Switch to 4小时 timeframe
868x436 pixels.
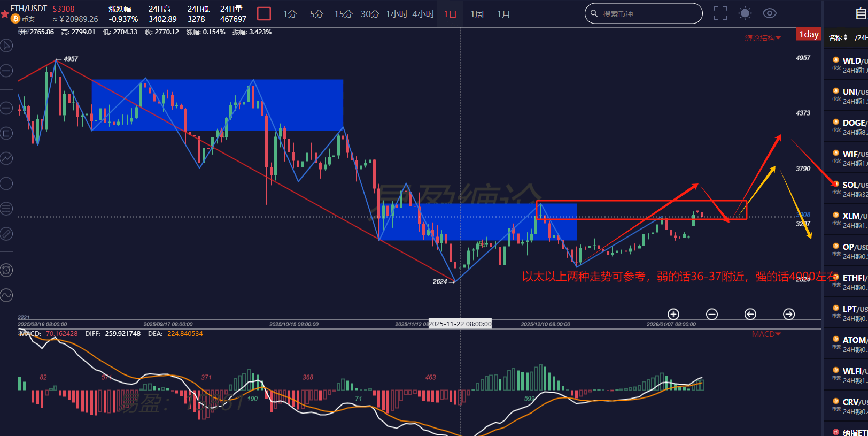pos(423,14)
